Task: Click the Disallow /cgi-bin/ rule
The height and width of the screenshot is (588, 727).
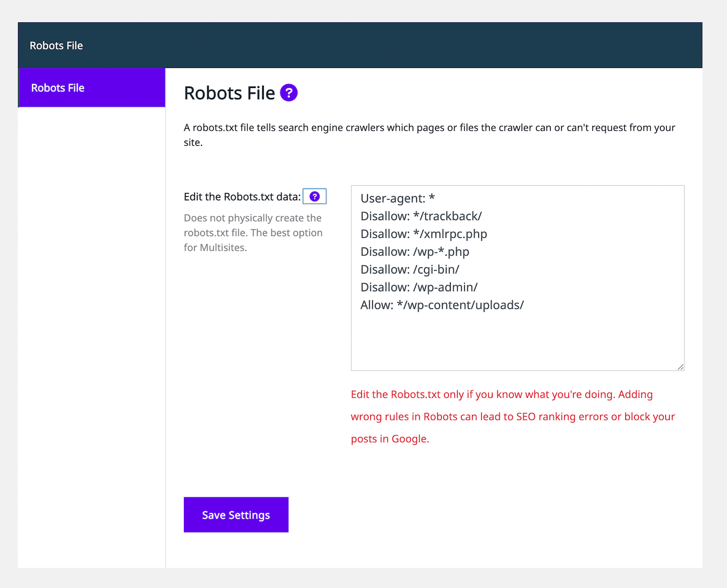Action: click(x=410, y=270)
